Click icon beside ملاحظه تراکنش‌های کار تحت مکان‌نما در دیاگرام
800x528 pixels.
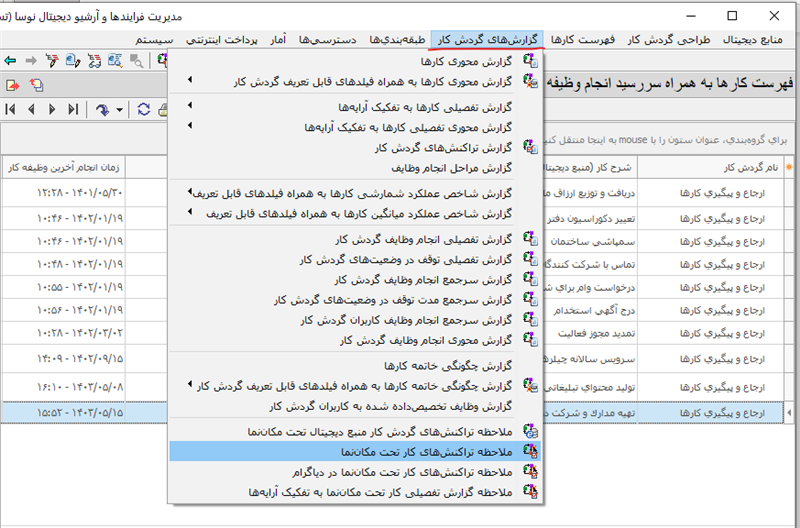pos(529,472)
